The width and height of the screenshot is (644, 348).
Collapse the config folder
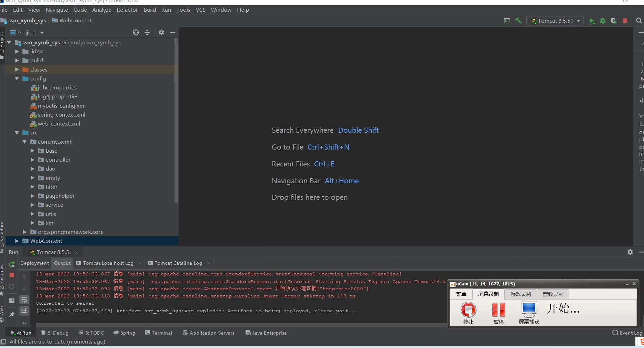point(17,79)
